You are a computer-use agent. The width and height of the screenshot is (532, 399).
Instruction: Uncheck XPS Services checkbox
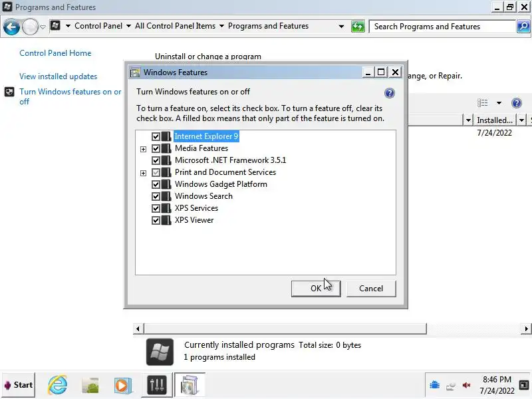[156, 208]
